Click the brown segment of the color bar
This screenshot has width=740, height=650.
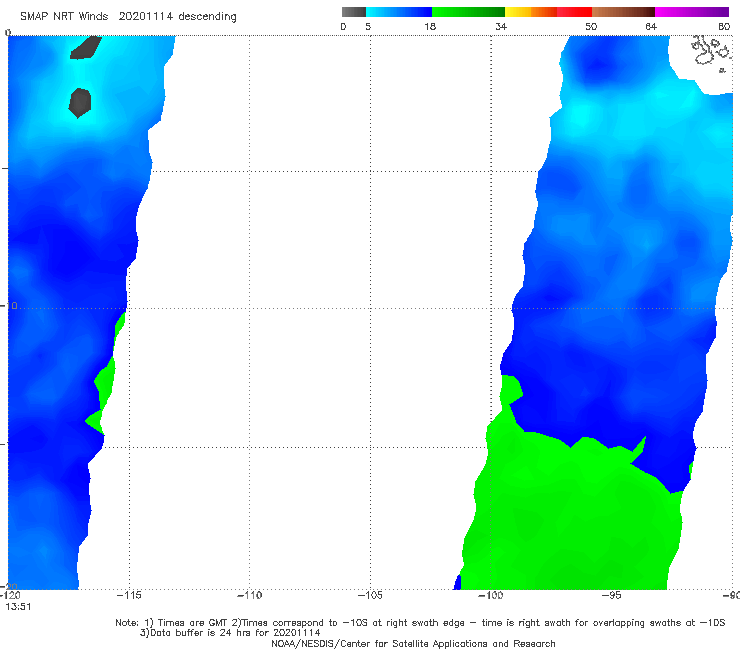623,12
